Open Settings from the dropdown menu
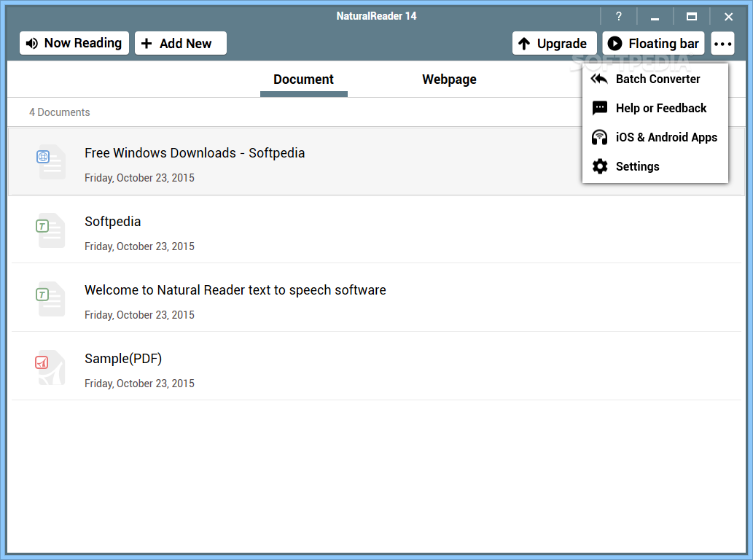This screenshot has height=560, width=753. pos(655,167)
